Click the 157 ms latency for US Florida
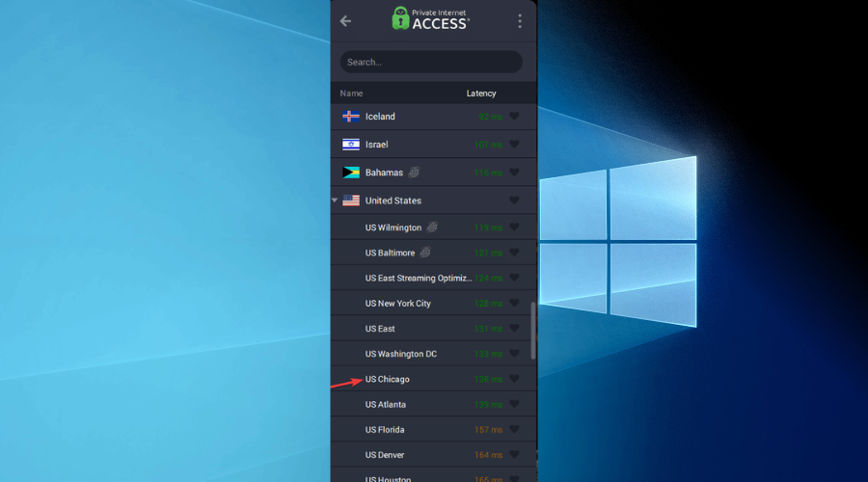 point(488,429)
